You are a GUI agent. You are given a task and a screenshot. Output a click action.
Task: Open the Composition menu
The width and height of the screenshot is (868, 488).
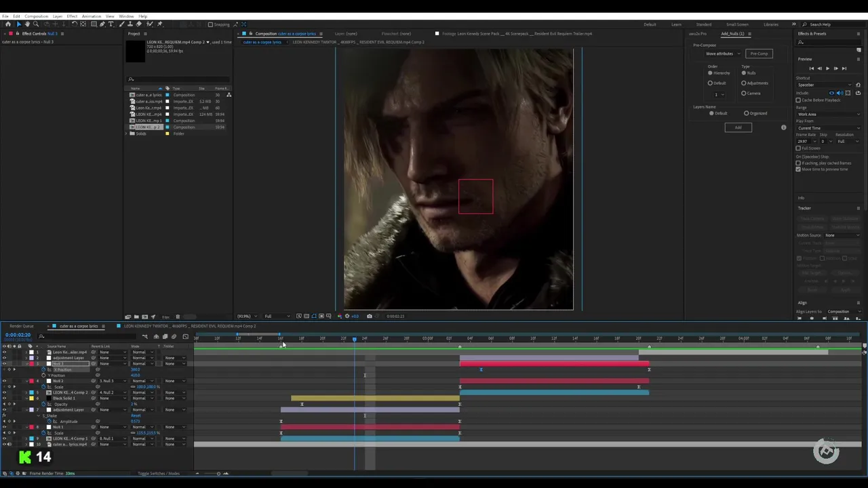(x=37, y=16)
